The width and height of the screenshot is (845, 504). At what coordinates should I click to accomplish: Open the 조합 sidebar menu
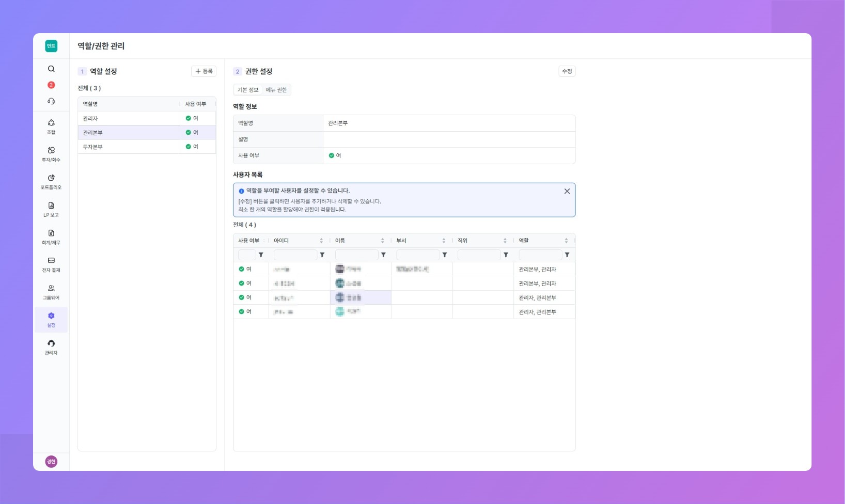pos(51,127)
